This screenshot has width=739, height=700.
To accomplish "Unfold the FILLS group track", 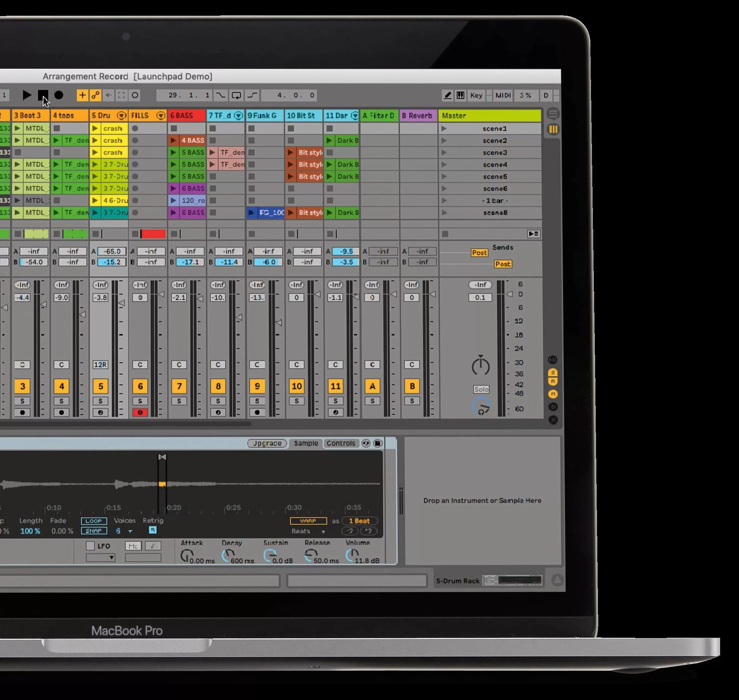I will tap(160, 116).
